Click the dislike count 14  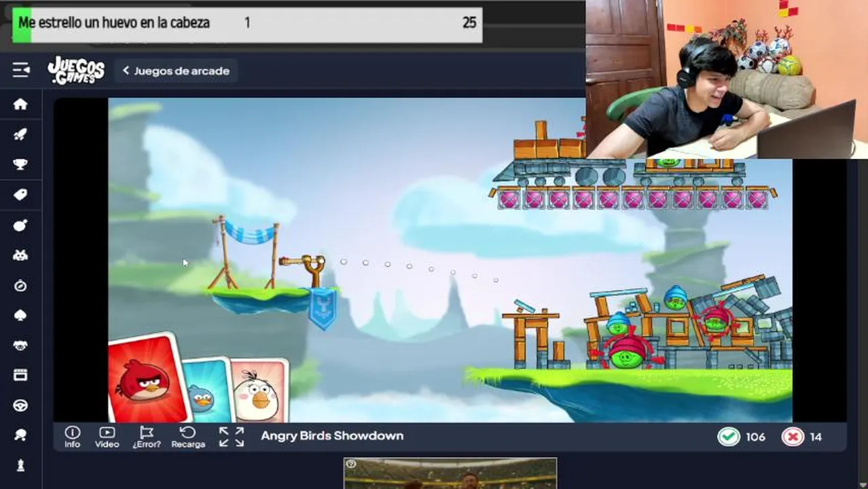pyautogui.click(x=816, y=437)
